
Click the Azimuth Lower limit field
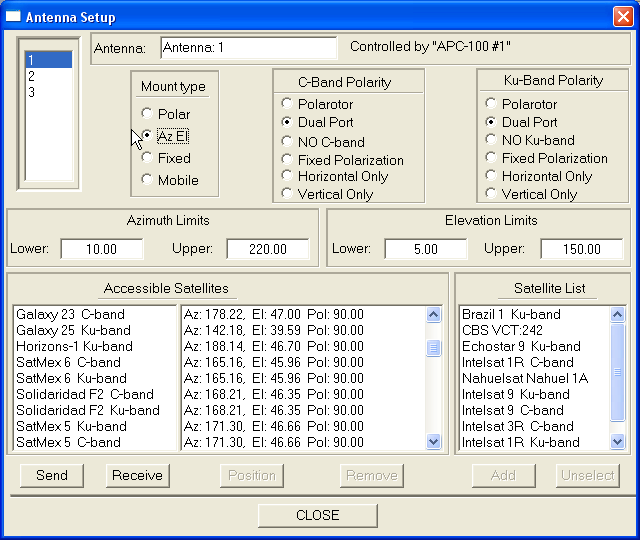[101, 249]
